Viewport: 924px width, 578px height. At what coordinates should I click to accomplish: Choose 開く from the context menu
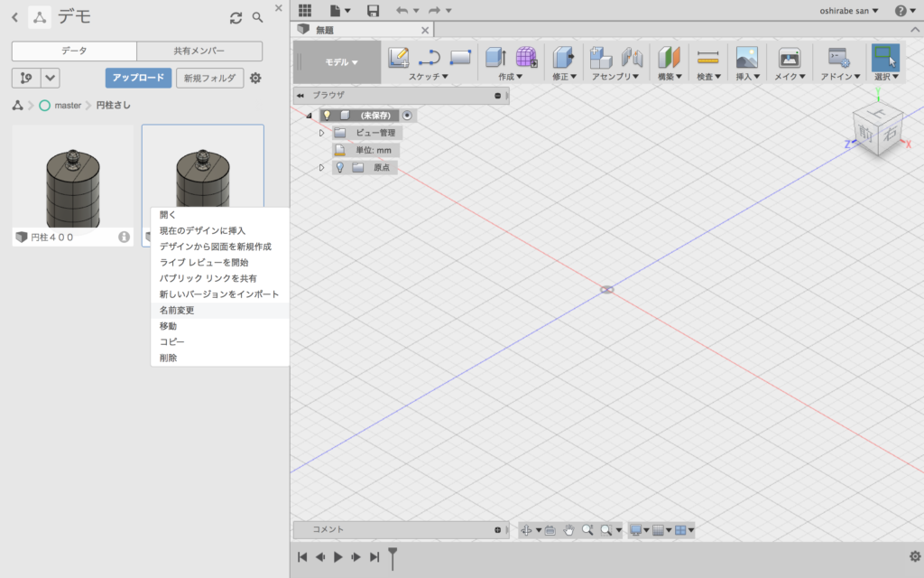click(x=167, y=215)
